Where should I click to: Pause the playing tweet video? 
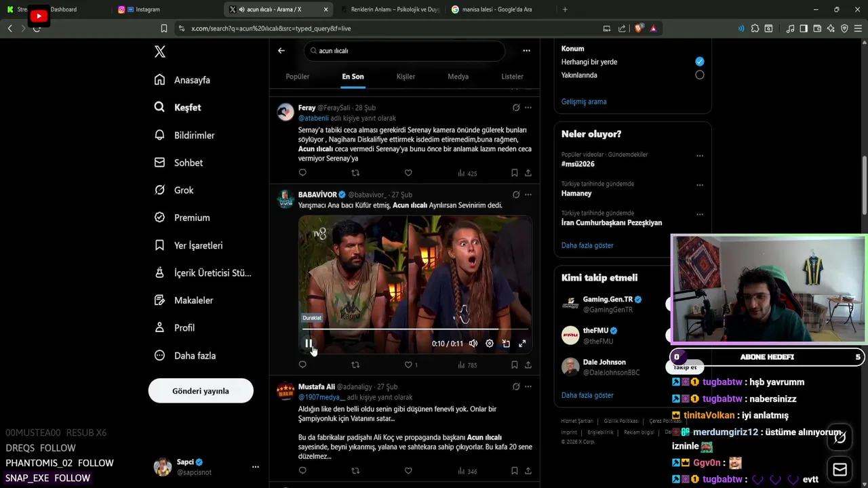click(309, 344)
